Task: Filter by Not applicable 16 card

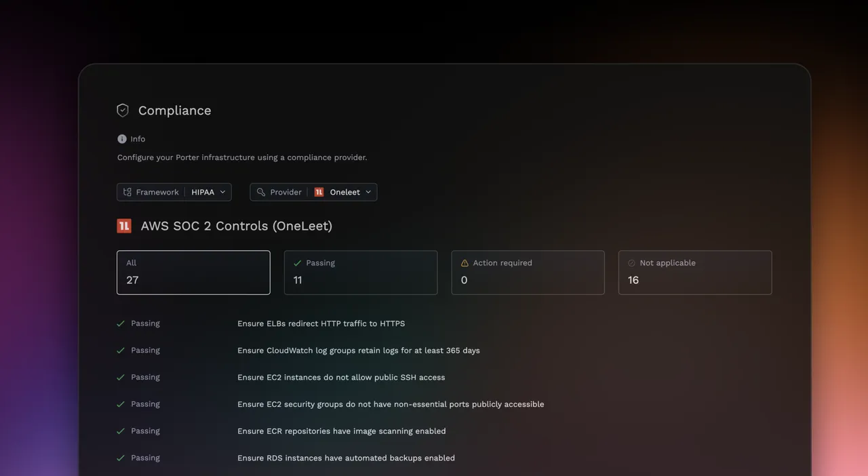Action: click(695, 273)
